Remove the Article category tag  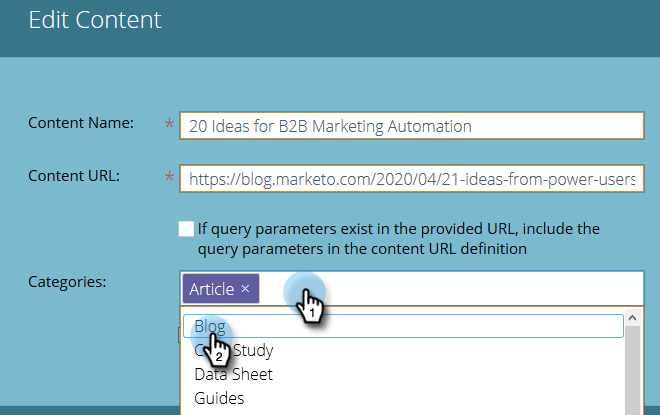point(246,289)
